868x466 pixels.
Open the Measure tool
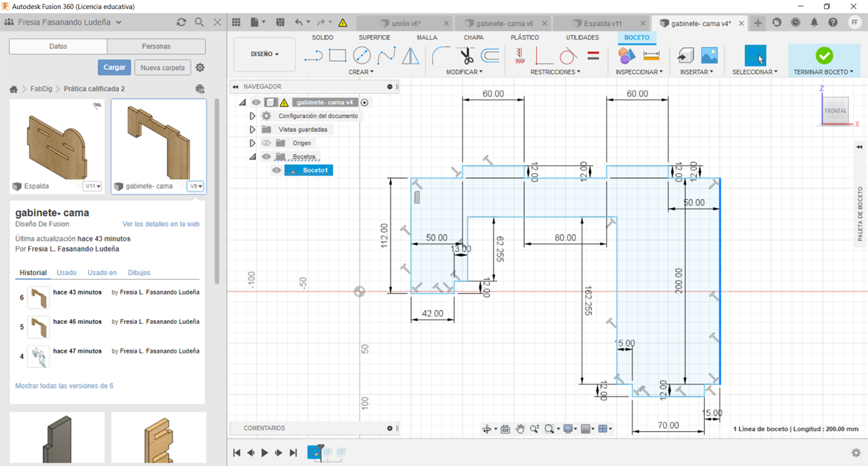tap(651, 55)
